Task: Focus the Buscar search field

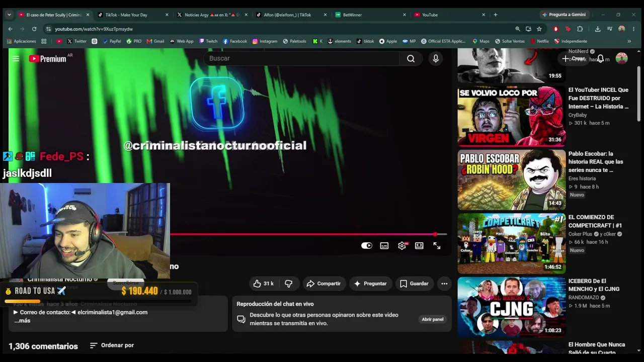Action: click(301, 59)
